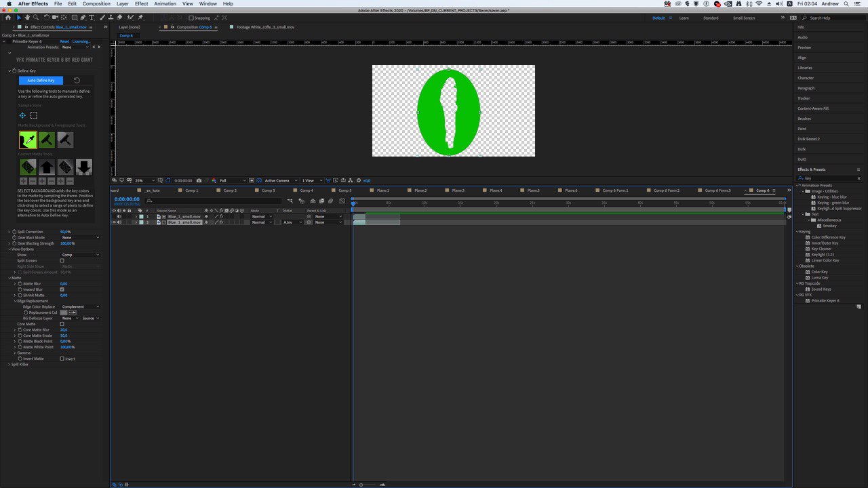Switch to Plane.2 timeline tab

click(420, 190)
